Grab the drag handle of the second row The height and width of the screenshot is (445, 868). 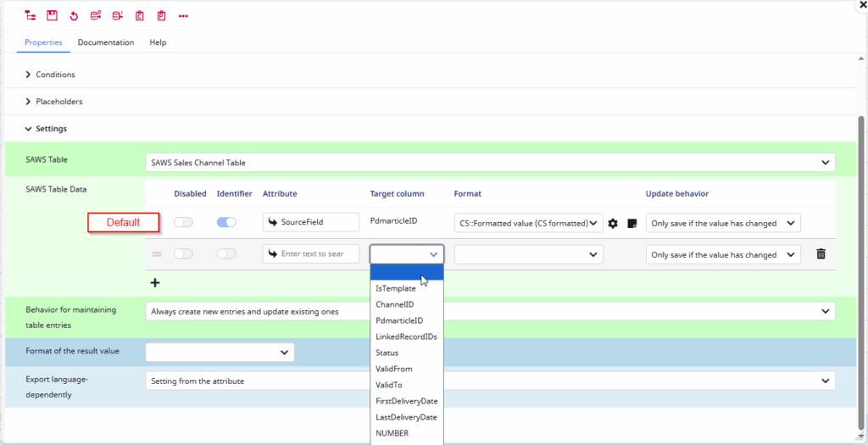(x=157, y=254)
